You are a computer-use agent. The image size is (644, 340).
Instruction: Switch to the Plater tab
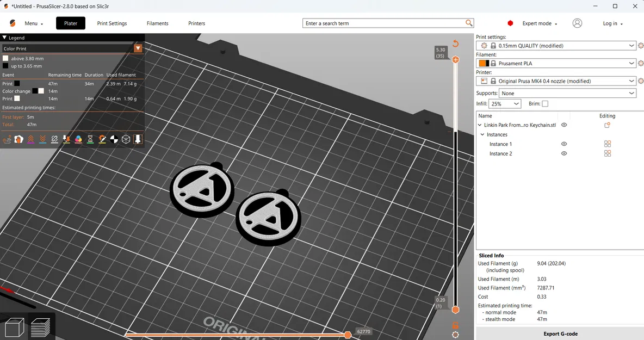click(71, 23)
